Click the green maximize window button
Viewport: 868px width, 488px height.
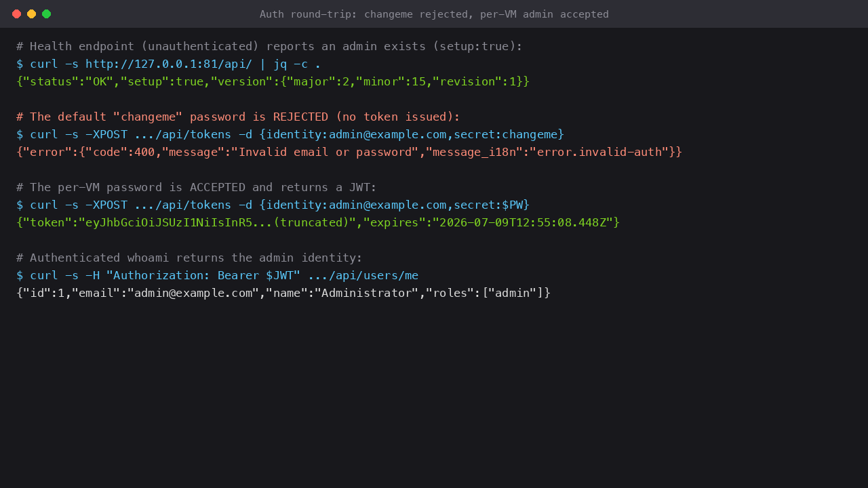pyautogui.click(x=46, y=14)
